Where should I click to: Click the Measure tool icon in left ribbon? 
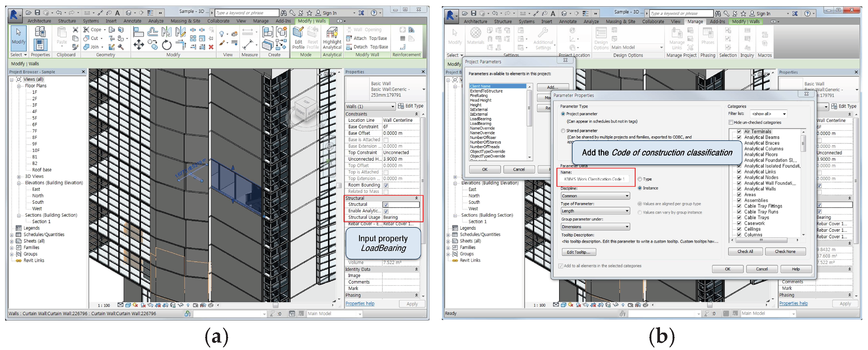248,44
